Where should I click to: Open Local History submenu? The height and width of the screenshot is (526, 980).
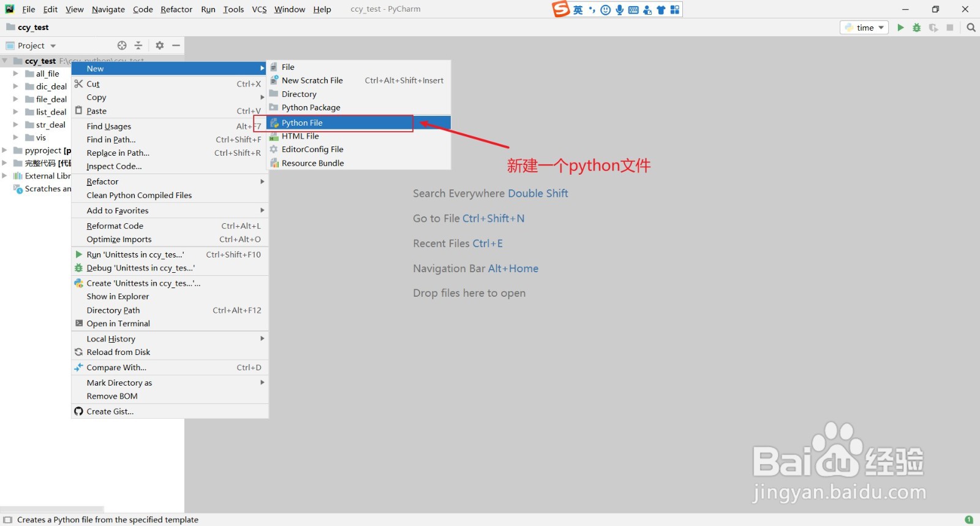[170, 338]
